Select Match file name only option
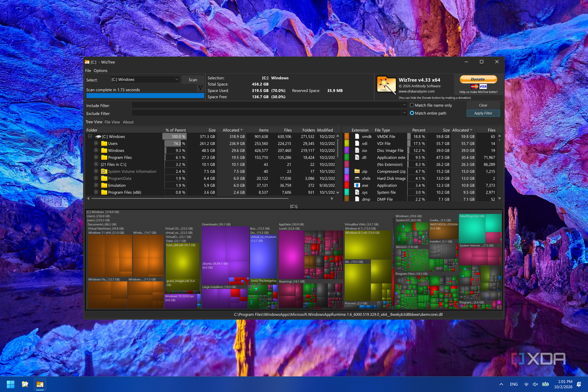Screen dimensions: 588x392 [x=431, y=105]
